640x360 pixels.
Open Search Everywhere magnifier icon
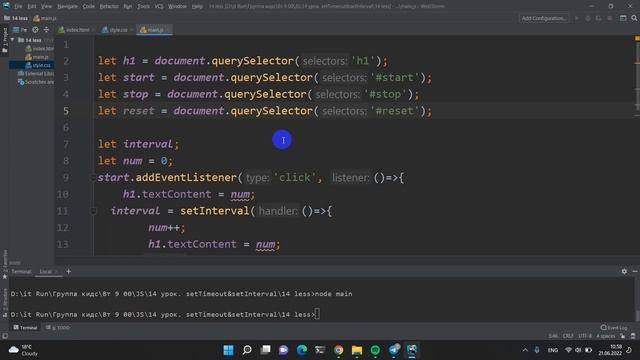[x=634, y=18]
